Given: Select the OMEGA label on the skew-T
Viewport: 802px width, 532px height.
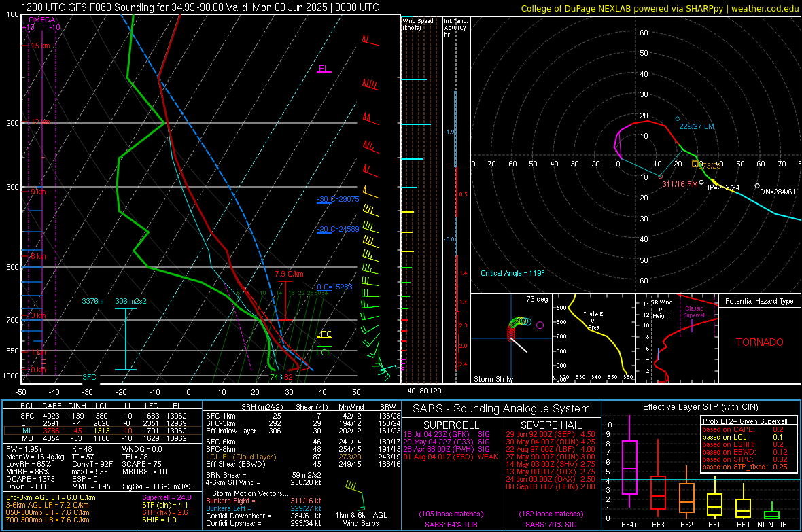Looking at the screenshot, I should point(41,20).
